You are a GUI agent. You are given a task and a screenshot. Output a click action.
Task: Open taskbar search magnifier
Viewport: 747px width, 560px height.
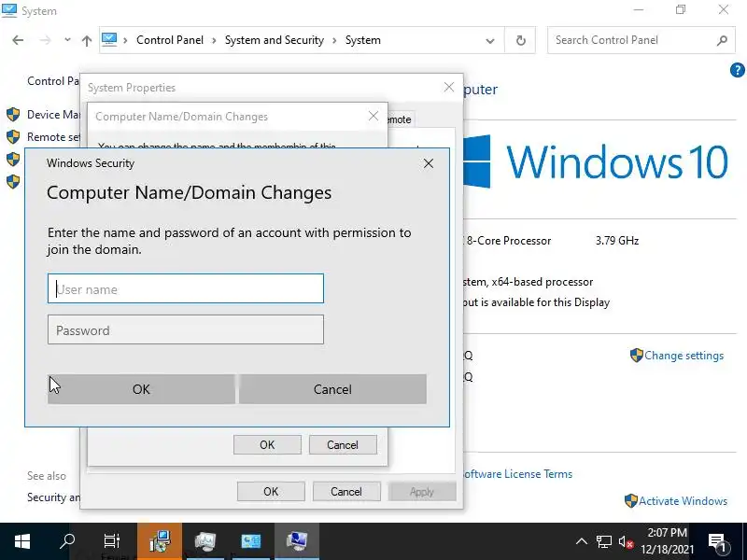67,541
